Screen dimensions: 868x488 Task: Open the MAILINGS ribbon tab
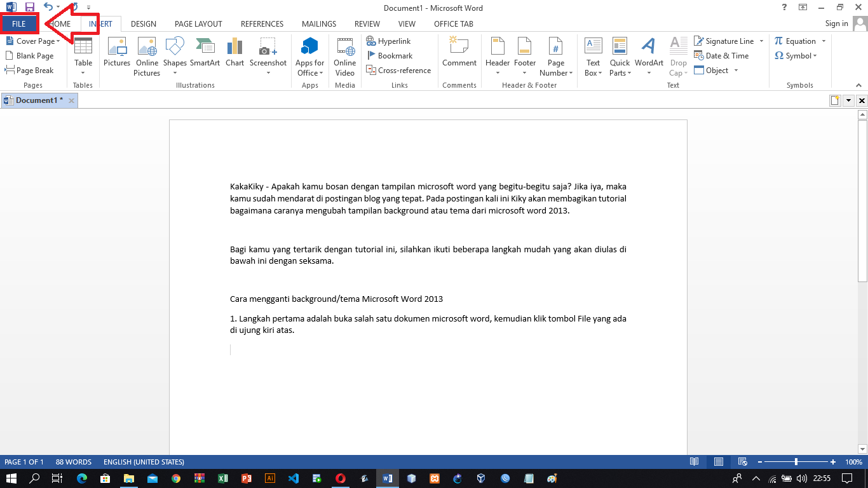(318, 24)
